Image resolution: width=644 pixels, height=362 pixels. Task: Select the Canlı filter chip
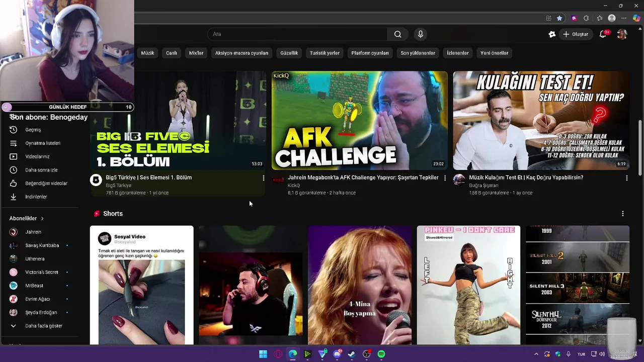click(x=172, y=53)
